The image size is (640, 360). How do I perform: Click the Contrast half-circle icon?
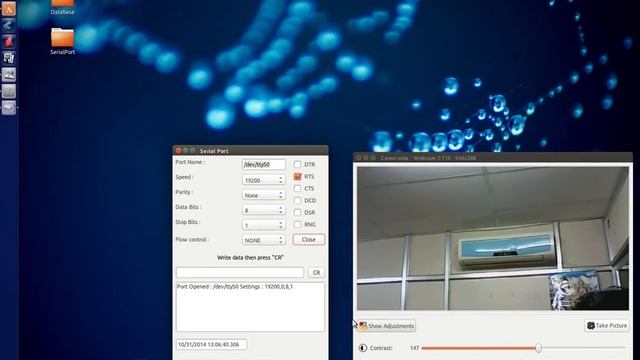pos(362,348)
